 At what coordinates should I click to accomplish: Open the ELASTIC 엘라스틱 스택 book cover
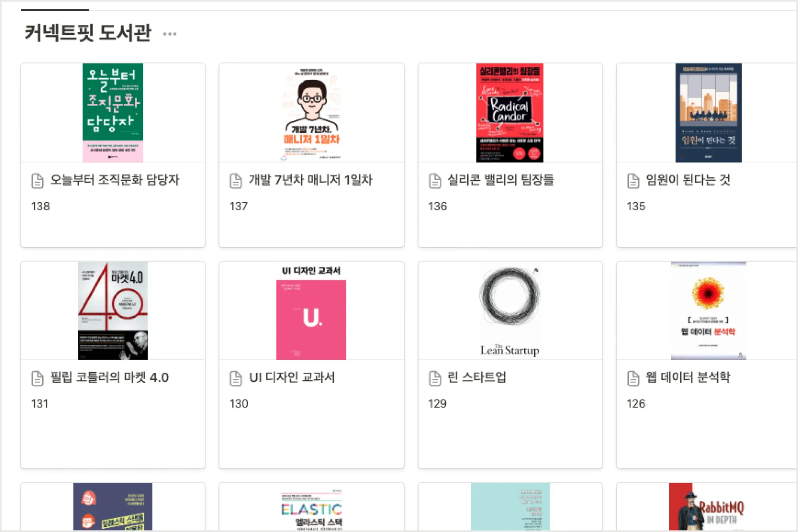tap(311, 506)
